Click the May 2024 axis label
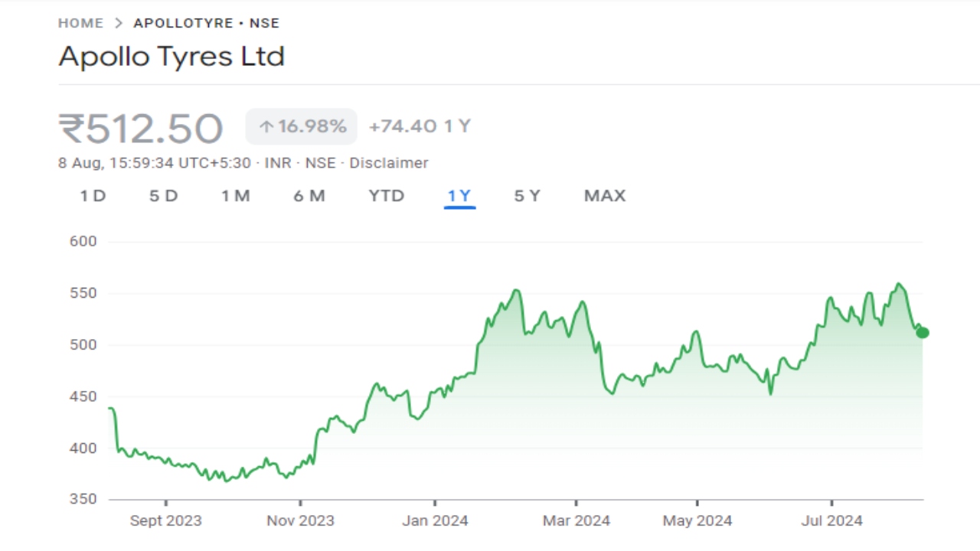 pos(697,521)
